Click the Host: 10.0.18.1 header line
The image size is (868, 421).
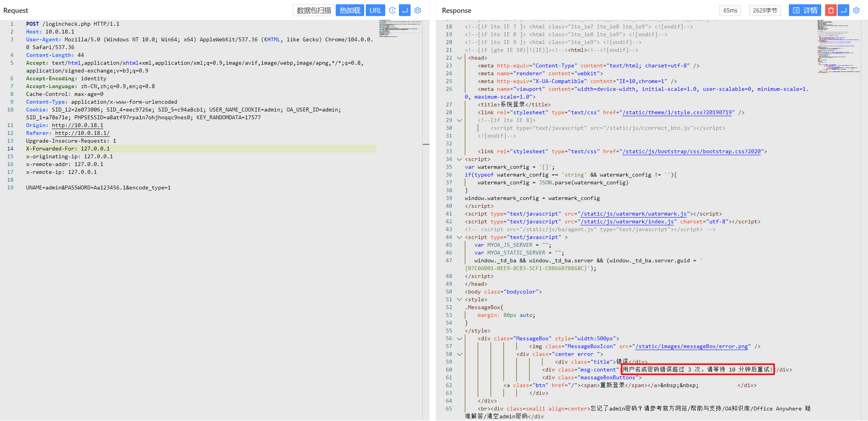(x=50, y=32)
